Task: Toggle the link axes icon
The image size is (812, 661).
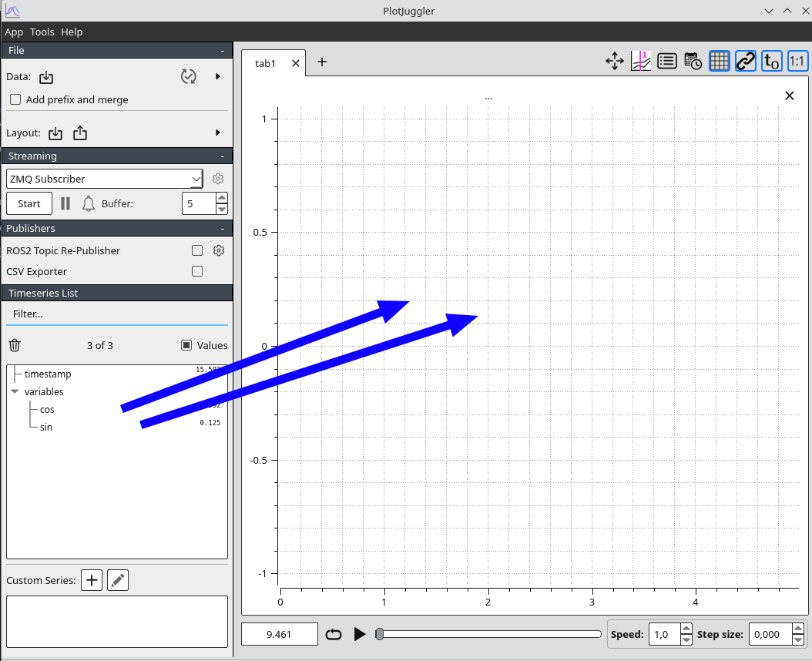Action: 746,61
